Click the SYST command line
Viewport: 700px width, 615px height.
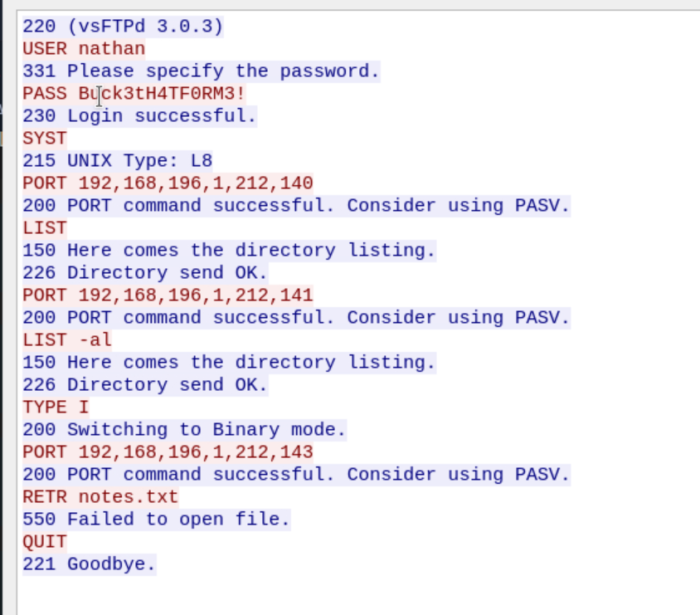[45, 138]
